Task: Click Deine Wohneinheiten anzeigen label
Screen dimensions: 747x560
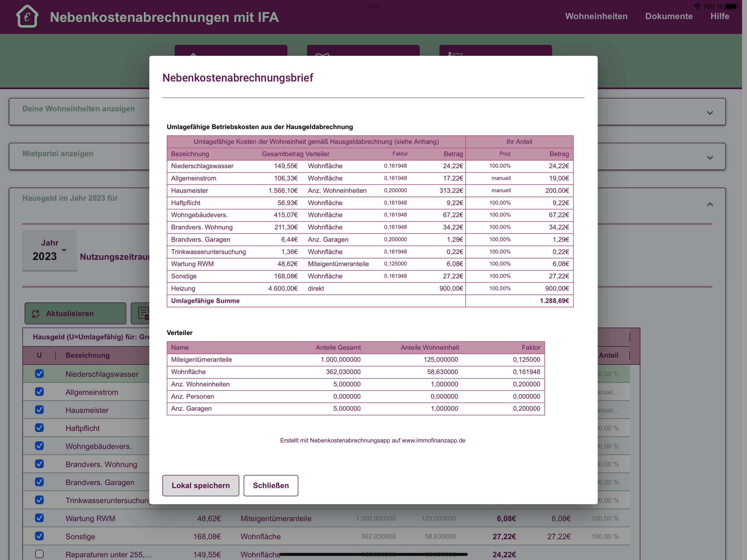Action: (x=78, y=109)
